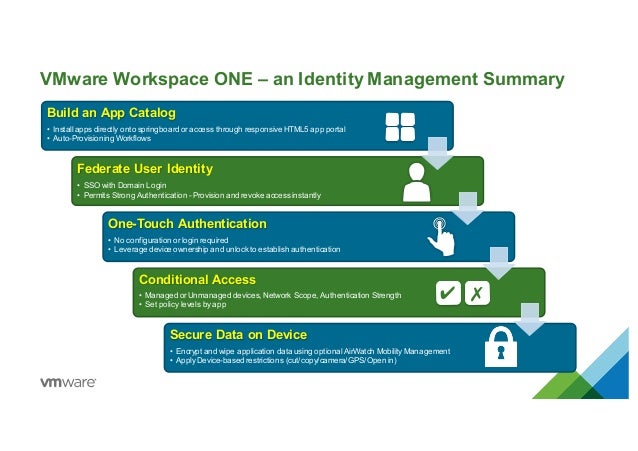This screenshot has width=638, height=451.
Task: Click the user silhouette icon in Federate User Identity
Action: 417,182
